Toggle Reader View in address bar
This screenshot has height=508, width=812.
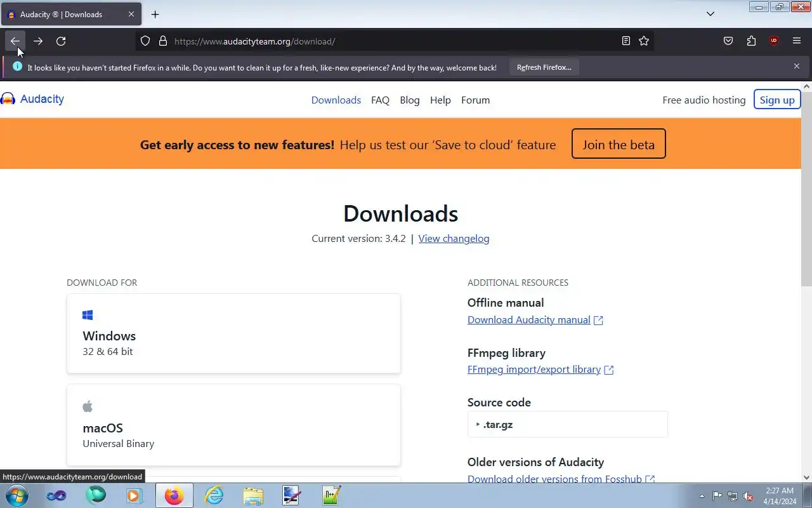click(x=626, y=41)
